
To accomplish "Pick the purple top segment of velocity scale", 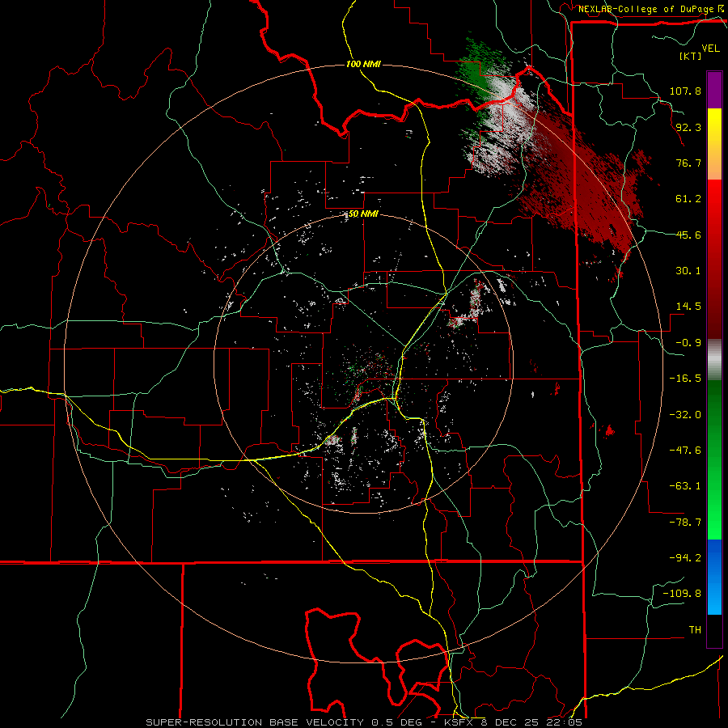I will point(714,90).
